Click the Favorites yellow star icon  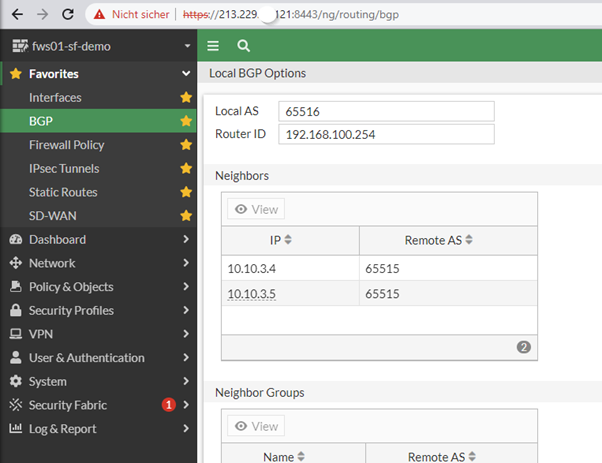tap(16, 73)
